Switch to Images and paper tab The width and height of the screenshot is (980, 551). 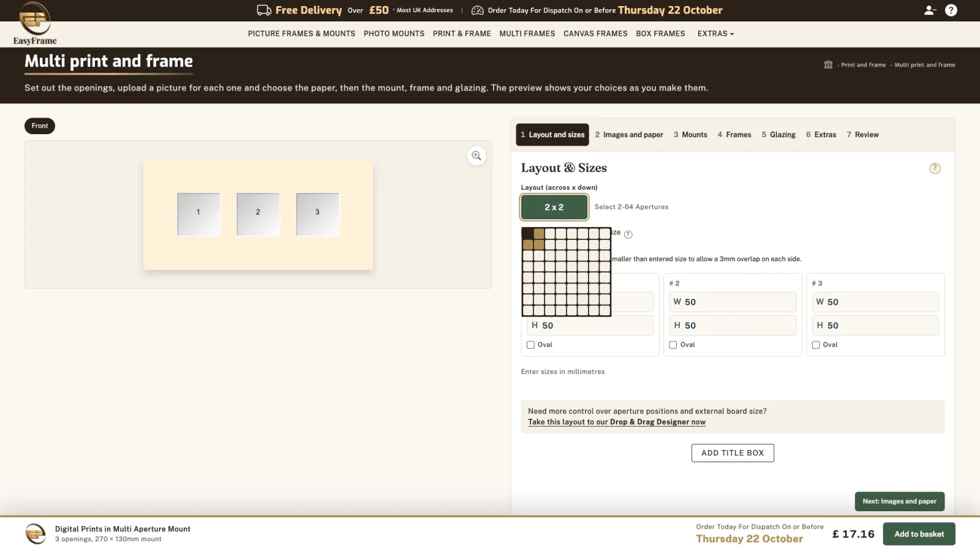(x=629, y=135)
